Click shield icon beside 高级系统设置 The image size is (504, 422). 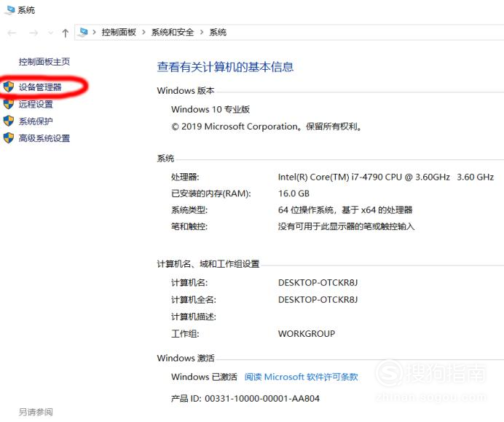click(x=9, y=138)
